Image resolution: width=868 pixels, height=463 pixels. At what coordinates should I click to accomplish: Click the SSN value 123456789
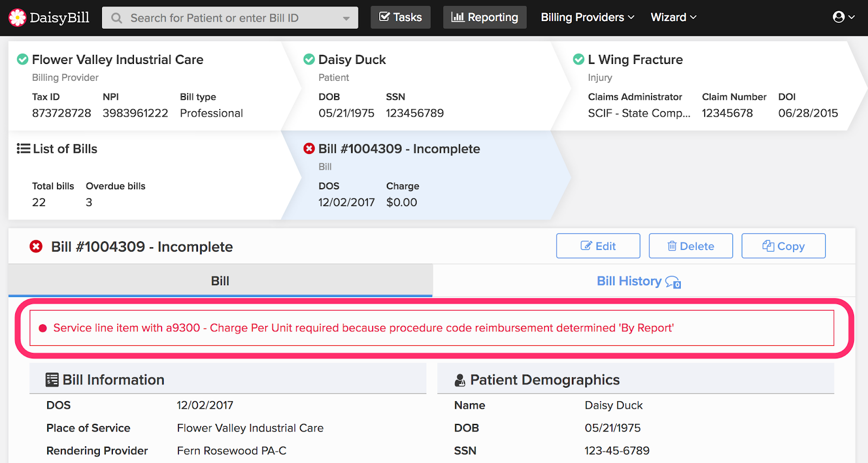click(415, 113)
